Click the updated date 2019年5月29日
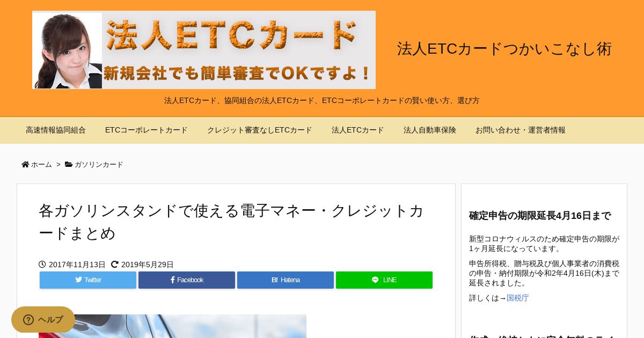The width and height of the screenshot is (644, 338). tap(148, 264)
